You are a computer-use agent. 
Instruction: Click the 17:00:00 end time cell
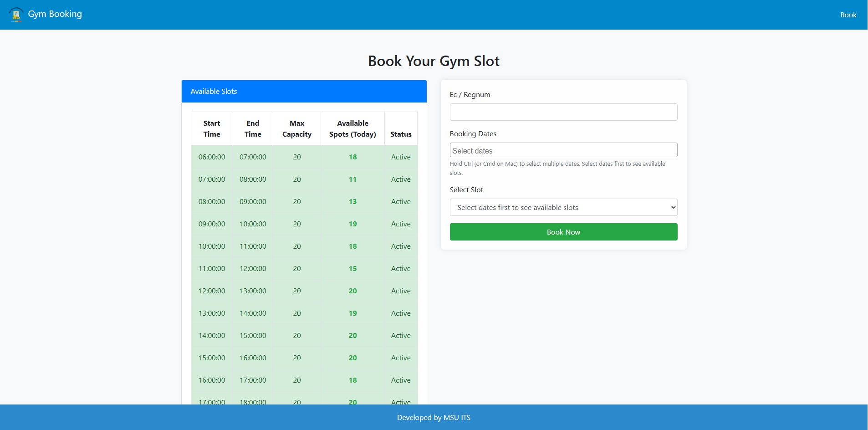tap(253, 380)
